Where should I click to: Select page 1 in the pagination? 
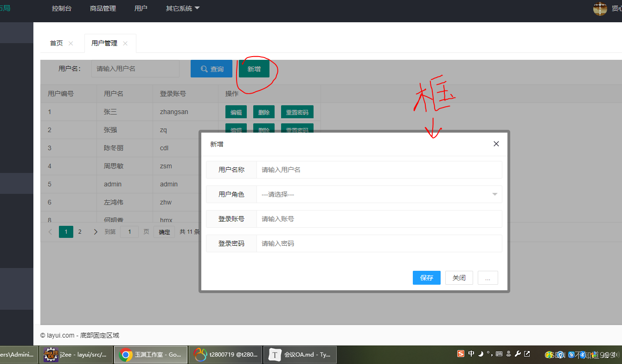(66, 232)
